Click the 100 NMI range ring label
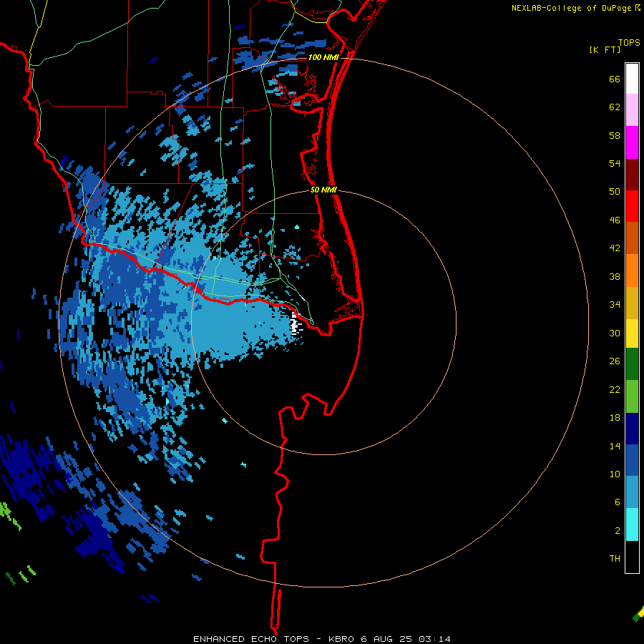 pyautogui.click(x=323, y=57)
